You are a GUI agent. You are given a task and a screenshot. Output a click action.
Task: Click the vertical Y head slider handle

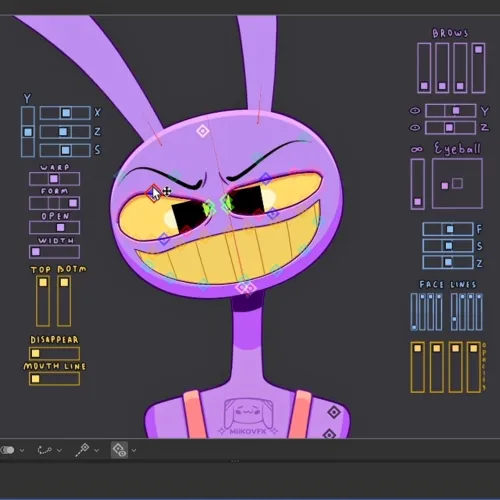(x=28, y=132)
